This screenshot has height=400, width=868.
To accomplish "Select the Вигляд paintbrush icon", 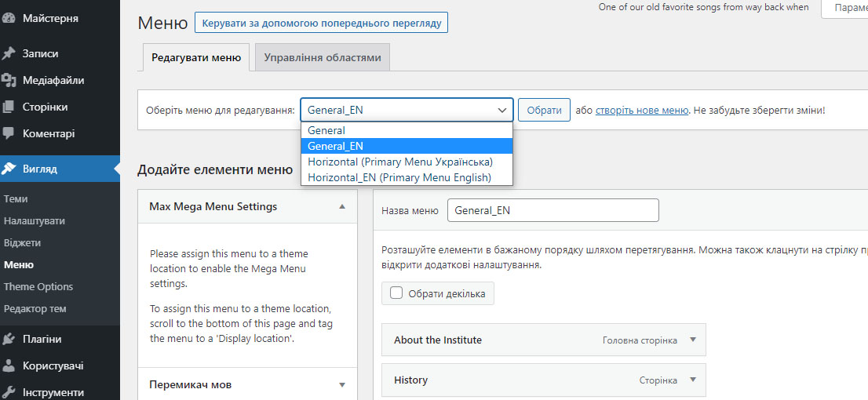I will pyautogui.click(x=9, y=169).
